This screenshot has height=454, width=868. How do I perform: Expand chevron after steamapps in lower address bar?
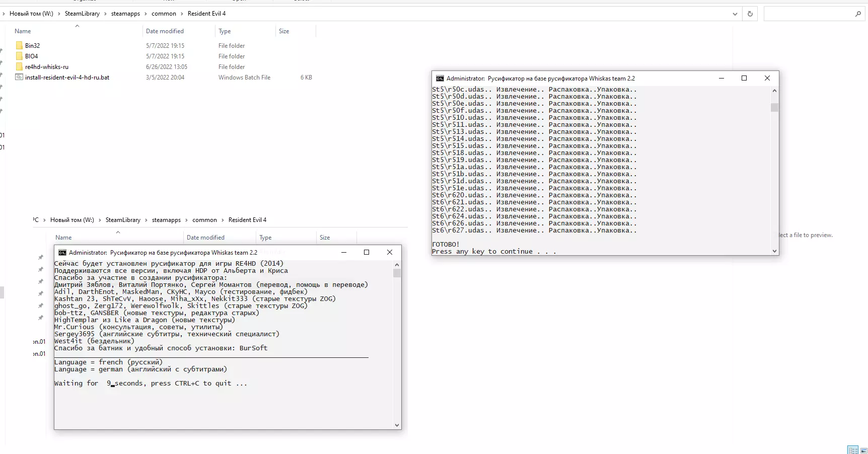(x=187, y=220)
